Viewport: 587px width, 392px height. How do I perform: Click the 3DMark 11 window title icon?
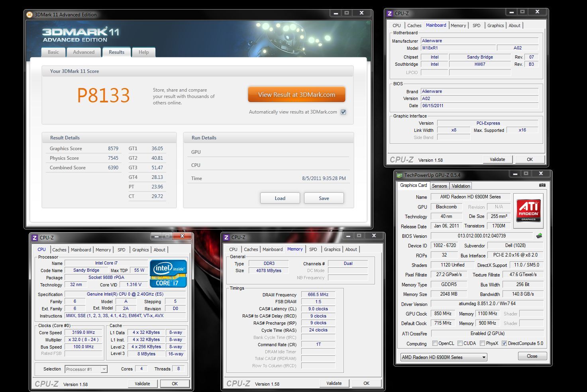(x=29, y=15)
